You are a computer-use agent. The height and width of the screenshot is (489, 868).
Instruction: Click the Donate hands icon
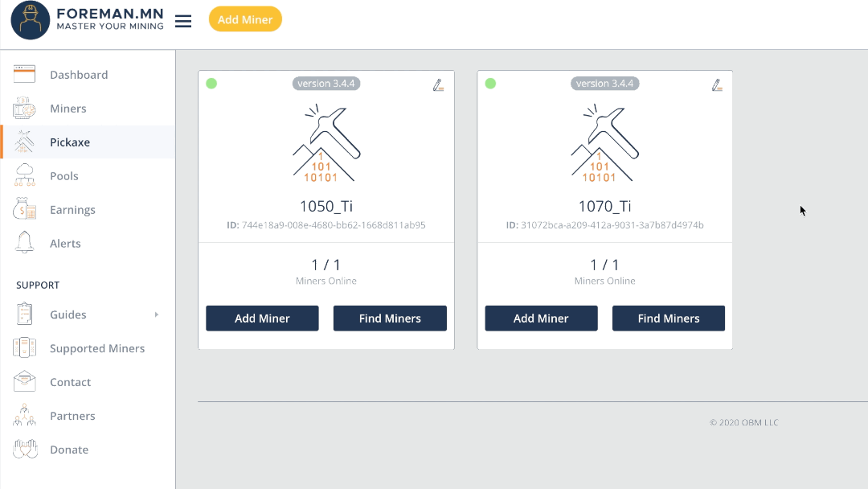click(x=25, y=449)
